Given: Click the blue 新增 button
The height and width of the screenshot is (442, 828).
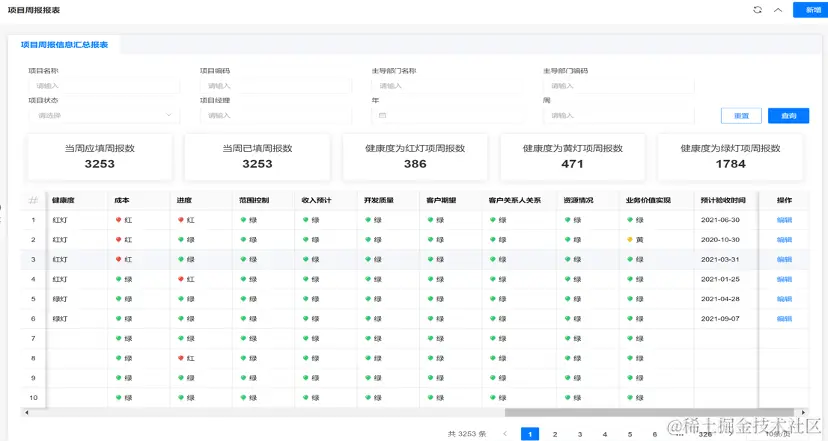Looking at the screenshot, I should pyautogui.click(x=813, y=10).
